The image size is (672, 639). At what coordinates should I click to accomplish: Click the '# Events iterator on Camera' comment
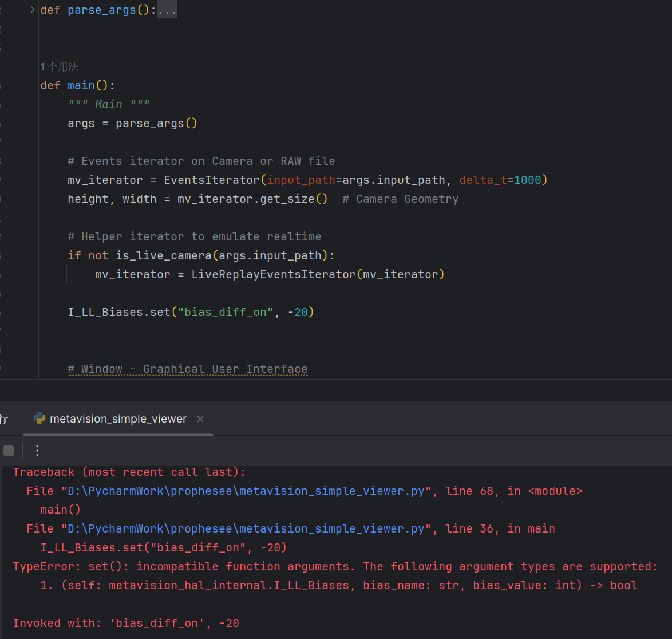(x=201, y=161)
